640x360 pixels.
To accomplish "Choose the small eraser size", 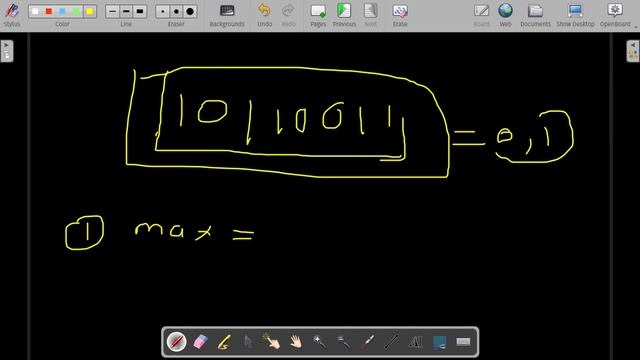I will 163,11.
